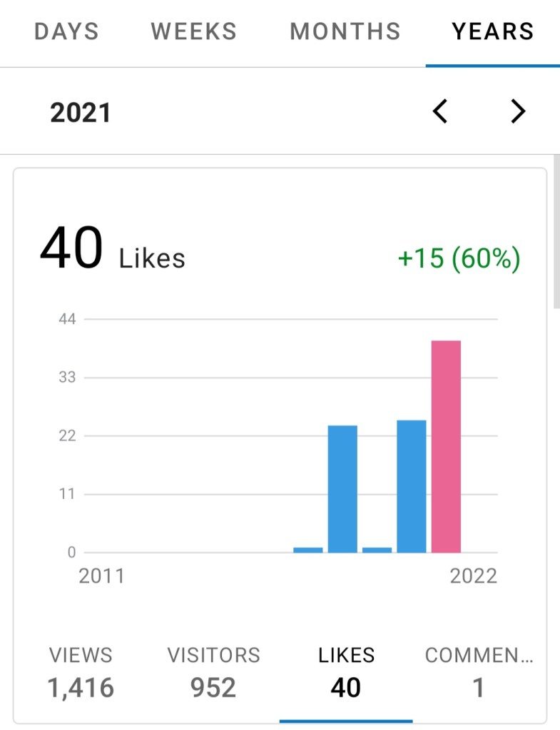Click the blue bar left of pink bar
Screen dimensions: 560x730
click(412, 486)
